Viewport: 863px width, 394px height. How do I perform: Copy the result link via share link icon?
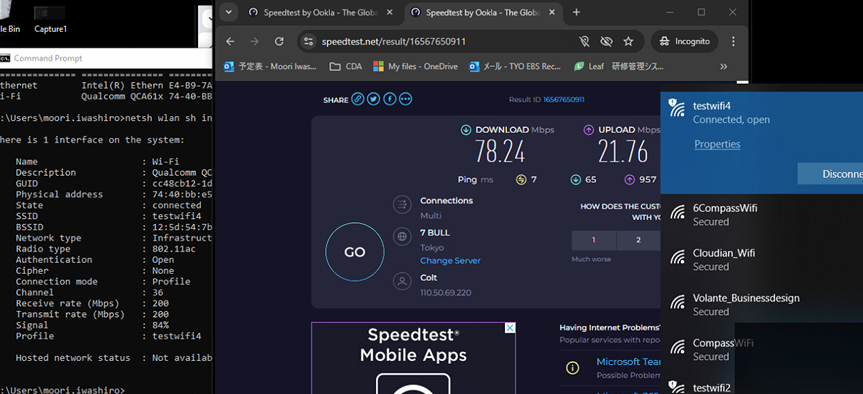click(x=358, y=99)
